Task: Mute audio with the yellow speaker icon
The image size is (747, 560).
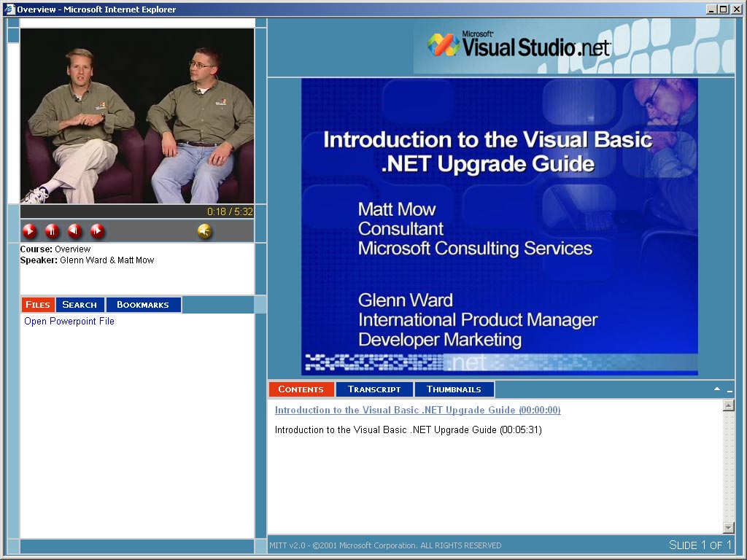Action: (x=204, y=231)
